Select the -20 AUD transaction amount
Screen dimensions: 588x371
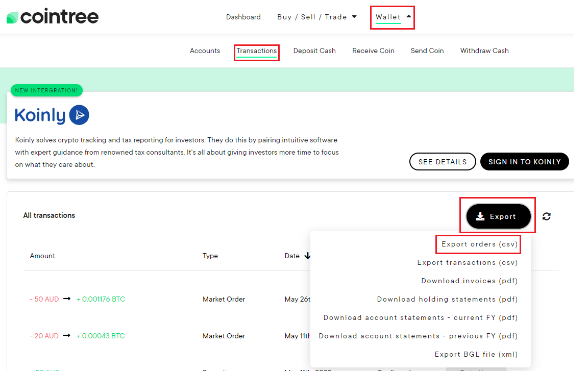[44, 336]
